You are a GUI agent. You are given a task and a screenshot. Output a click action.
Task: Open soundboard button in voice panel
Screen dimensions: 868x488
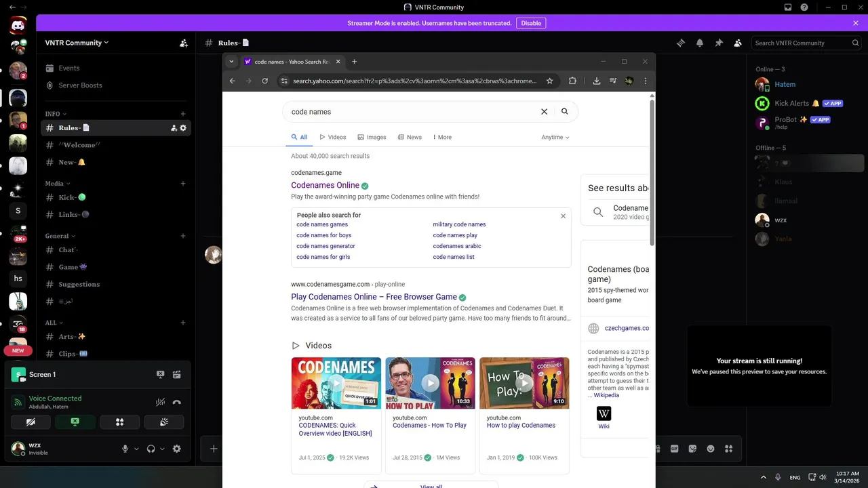click(x=163, y=422)
